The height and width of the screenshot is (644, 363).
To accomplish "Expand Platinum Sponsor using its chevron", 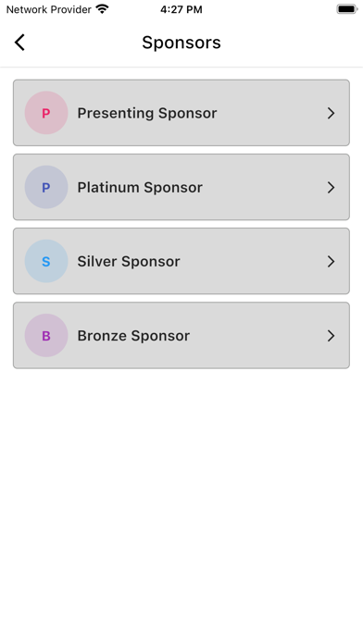I will (331, 187).
